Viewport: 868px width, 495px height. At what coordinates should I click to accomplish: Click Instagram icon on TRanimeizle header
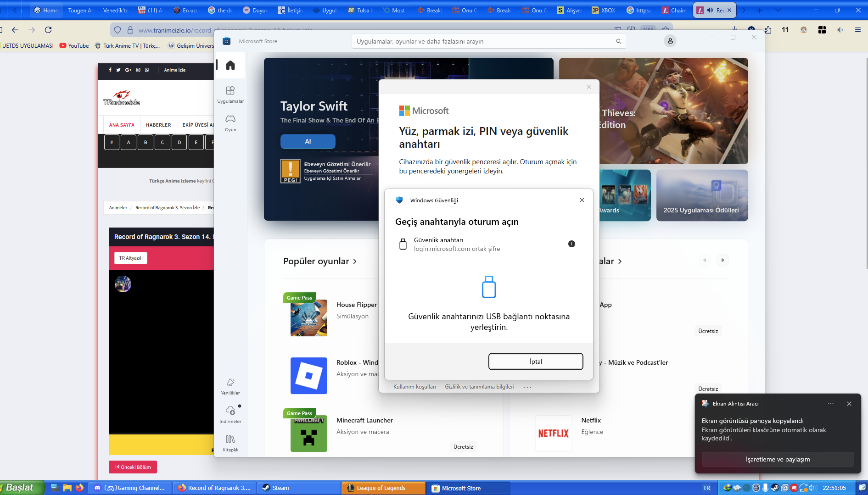click(x=138, y=70)
